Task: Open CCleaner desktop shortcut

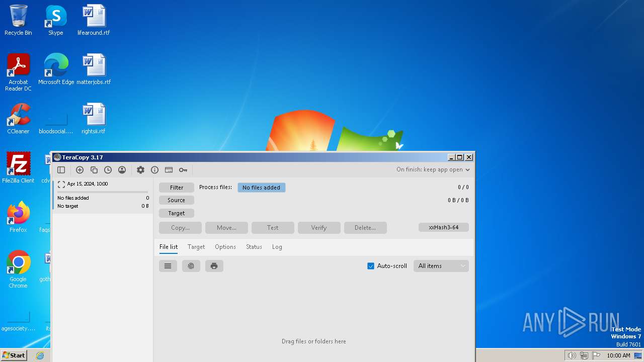Action: tap(18, 119)
